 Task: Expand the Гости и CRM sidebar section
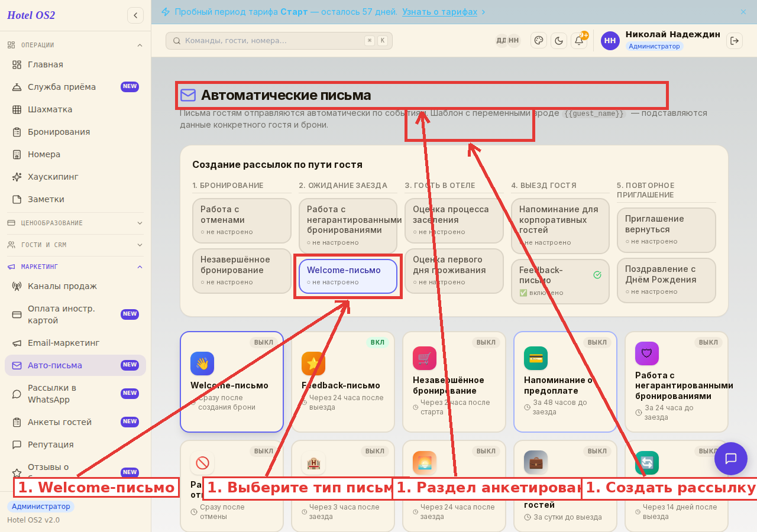tap(75, 245)
